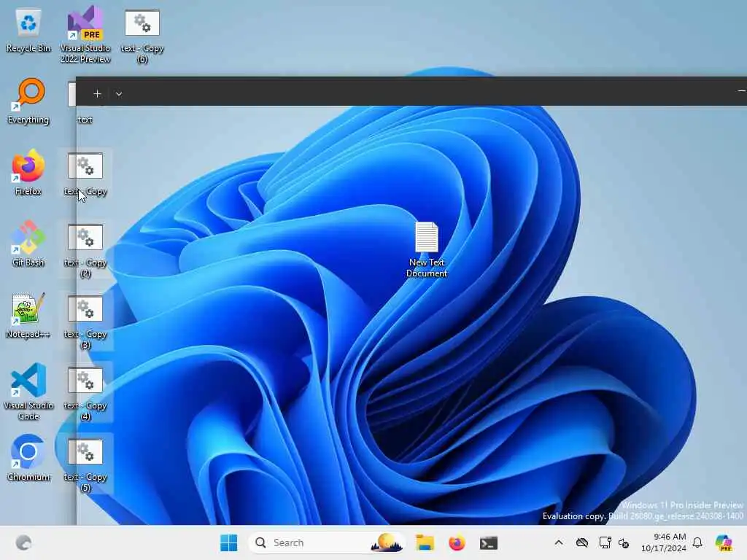This screenshot has height=560, width=747.
Task: Select the Chromium desktop shortcut
Action: pos(28,458)
